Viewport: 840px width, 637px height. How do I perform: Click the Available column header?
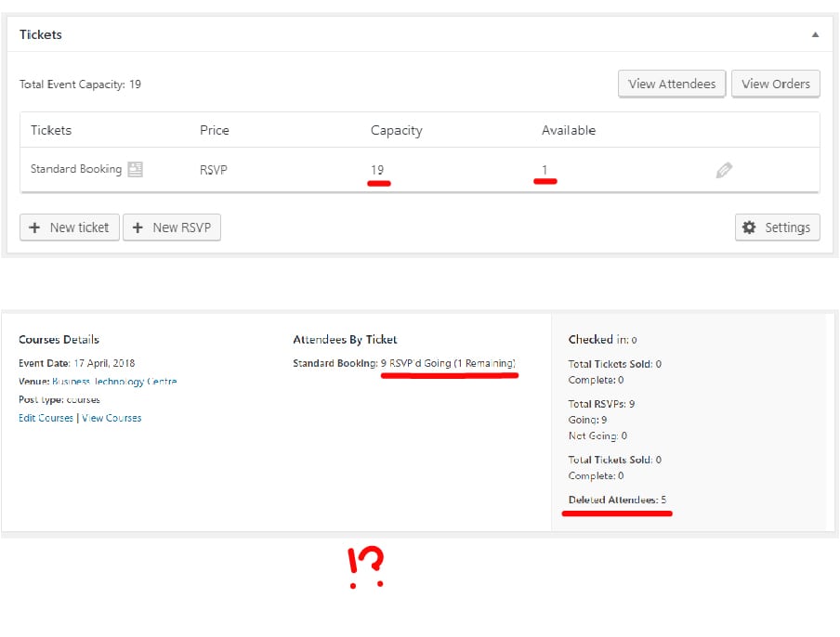568,130
